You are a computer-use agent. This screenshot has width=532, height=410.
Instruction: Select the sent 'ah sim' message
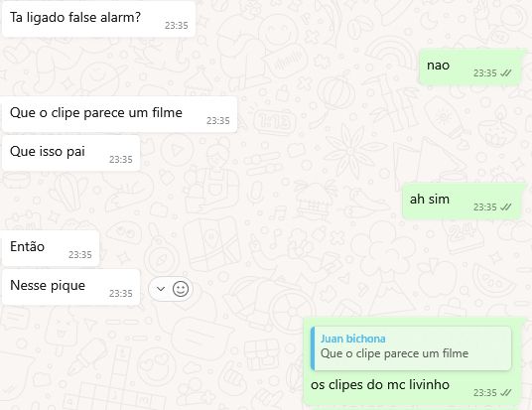tap(462, 201)
